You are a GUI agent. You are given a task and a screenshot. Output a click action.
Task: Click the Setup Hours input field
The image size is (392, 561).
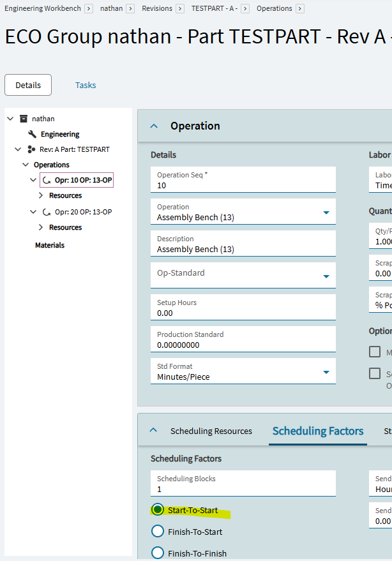pos(245,313)
